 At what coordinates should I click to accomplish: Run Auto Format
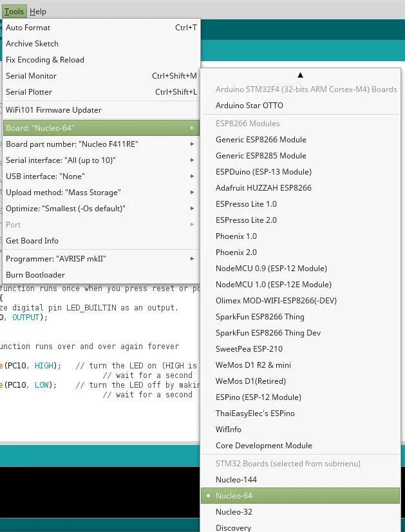pyautogui.click(x=101, y=28)
